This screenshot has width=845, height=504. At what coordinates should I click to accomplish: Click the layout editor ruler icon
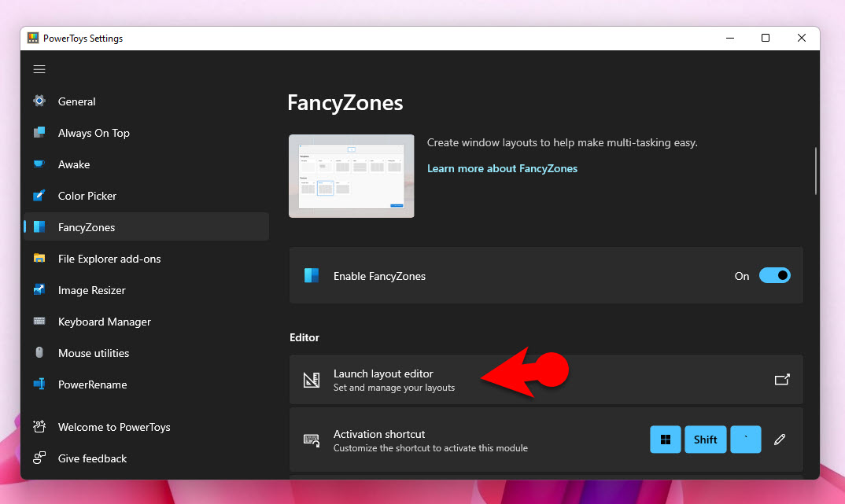(312, 380)
